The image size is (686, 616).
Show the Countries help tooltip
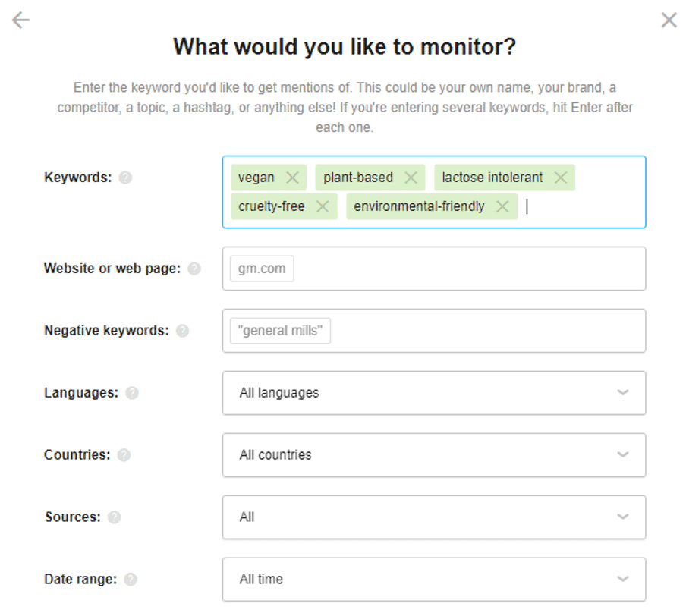[x=124, y=455]
